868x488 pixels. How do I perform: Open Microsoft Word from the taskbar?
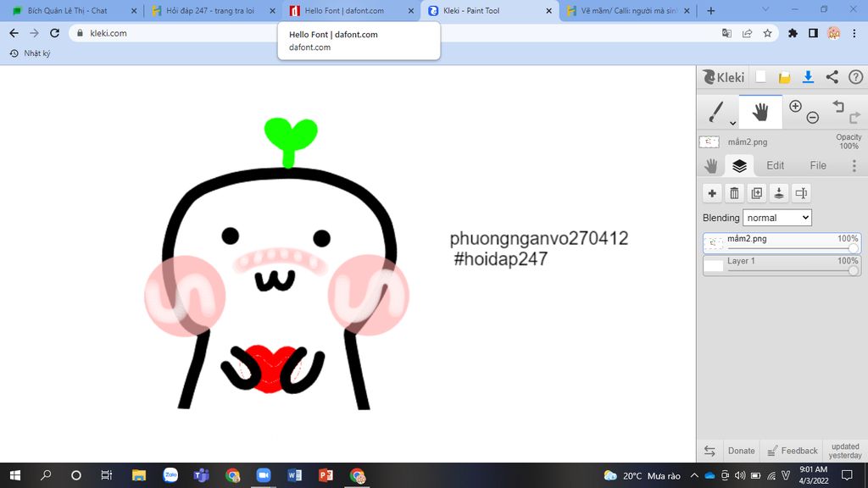click(x=294, y=475)
